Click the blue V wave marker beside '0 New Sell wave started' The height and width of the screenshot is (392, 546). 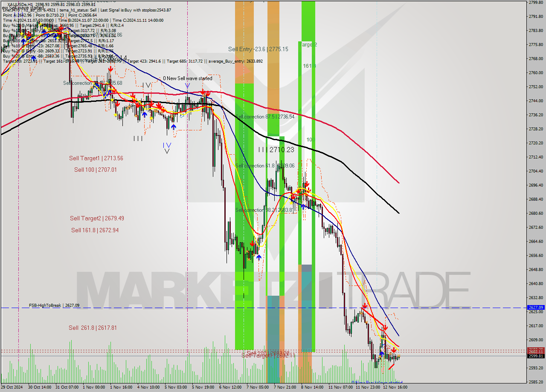(x=188, y=86)
